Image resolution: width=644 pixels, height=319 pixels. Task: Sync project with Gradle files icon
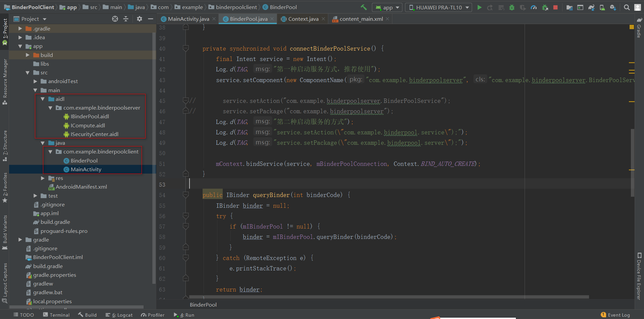pos(591,7)
